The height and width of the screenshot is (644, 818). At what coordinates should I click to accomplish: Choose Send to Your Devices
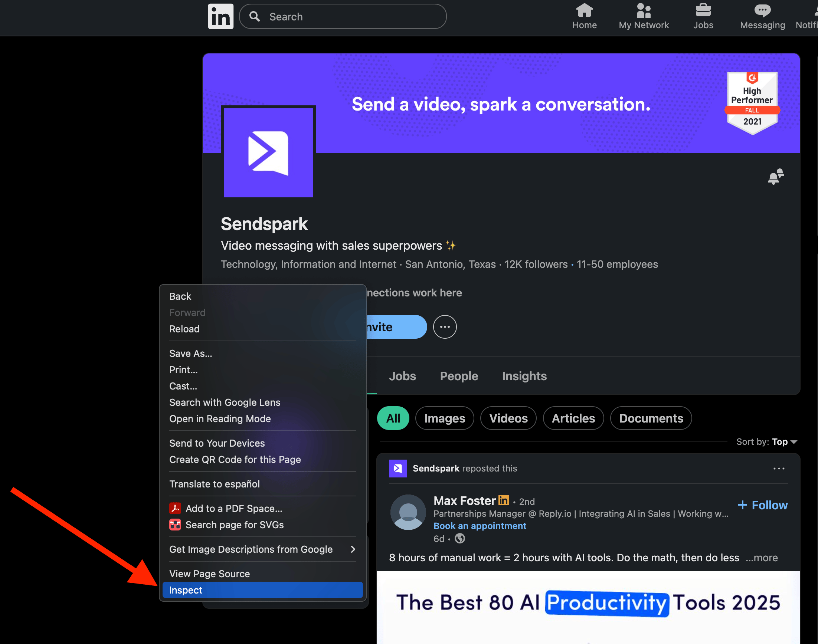tap(262, 443)
